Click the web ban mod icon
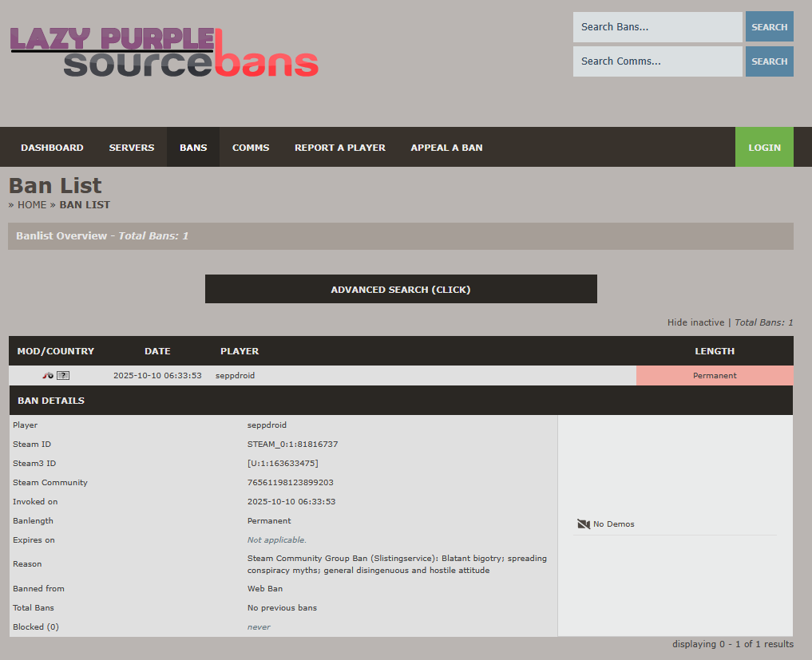The image size is (812, 660). coord(48,376)
